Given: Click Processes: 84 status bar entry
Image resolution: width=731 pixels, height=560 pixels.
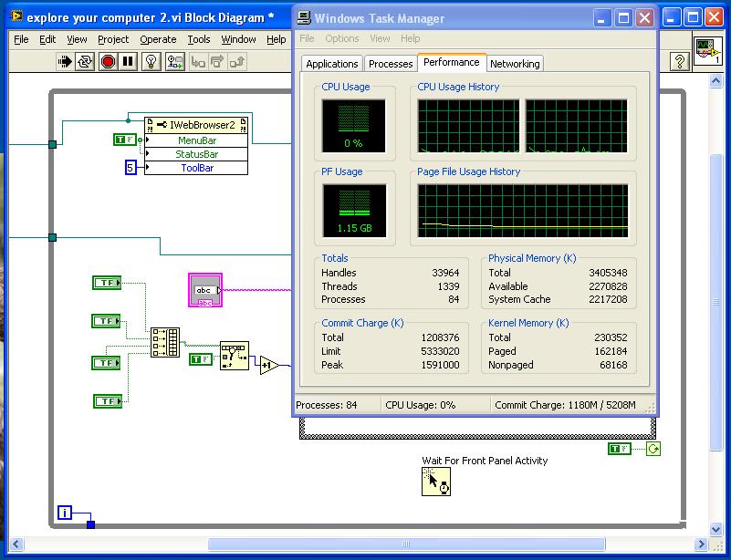Looking at the screenshot, I should tap(327, 405).
